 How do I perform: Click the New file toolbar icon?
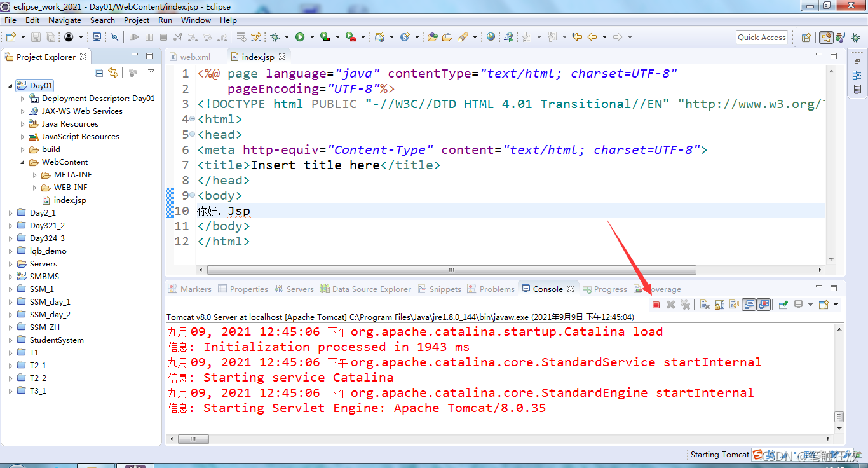[x=11, y=38]
